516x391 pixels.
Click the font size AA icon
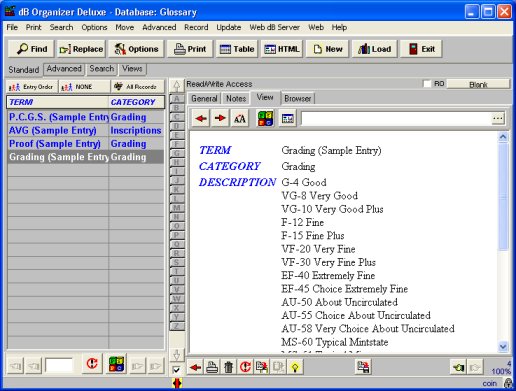pos(239,118)
